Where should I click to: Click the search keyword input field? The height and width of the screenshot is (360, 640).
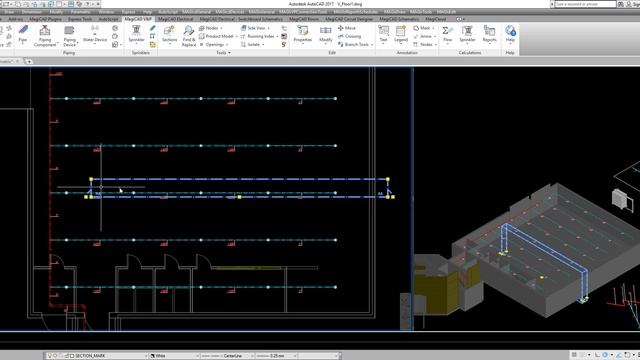tap(585, 4)
